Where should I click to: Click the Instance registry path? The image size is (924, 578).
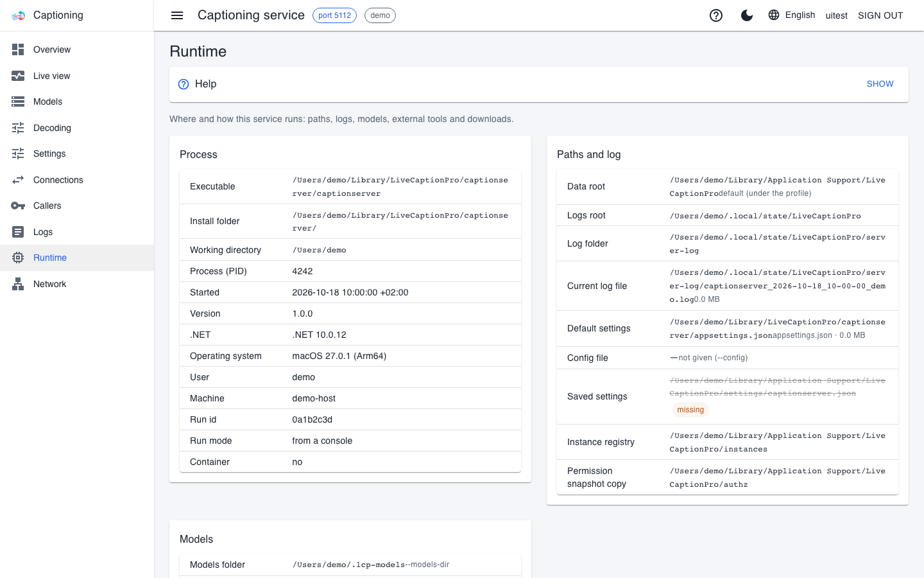pos(778,442)
